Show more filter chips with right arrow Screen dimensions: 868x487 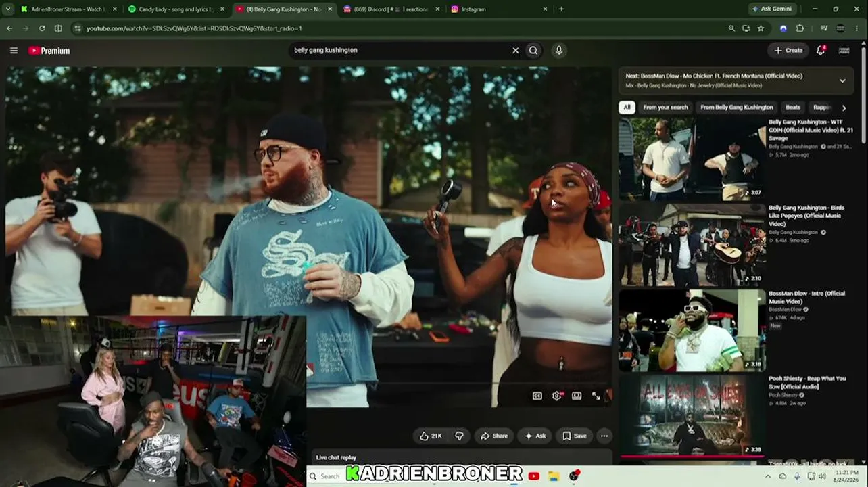pyautogui.click(x=844, y=108)
